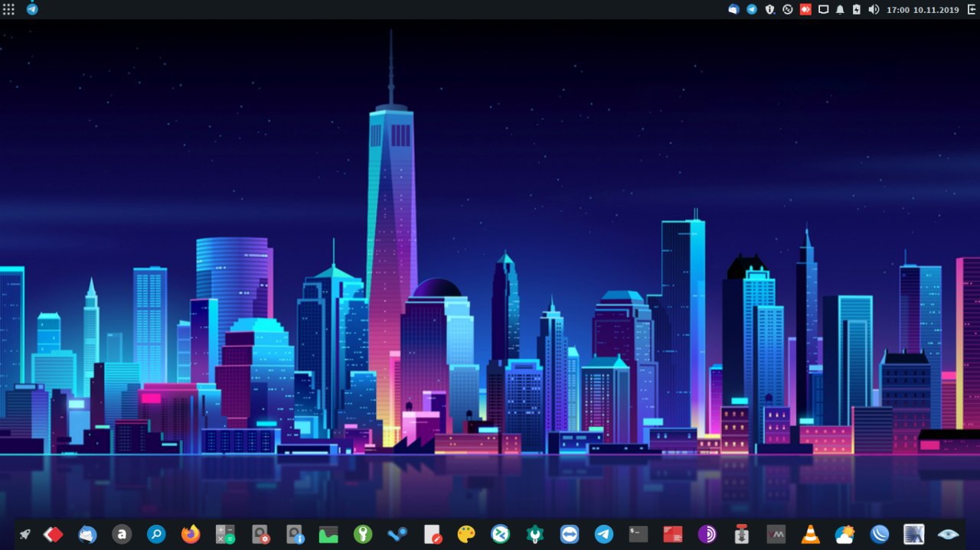The image size is (980, 550).
Task: Launch TeamViewer from the dock
Action: (x=570, y=534)
